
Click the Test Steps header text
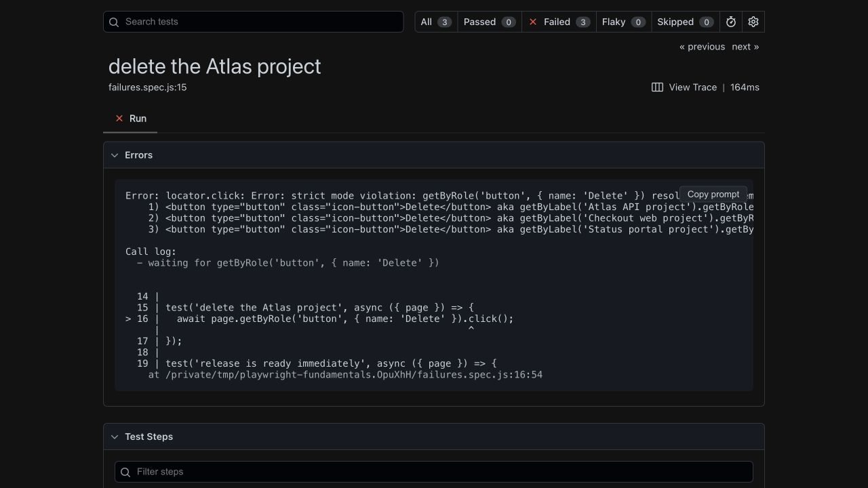(149, 437)
